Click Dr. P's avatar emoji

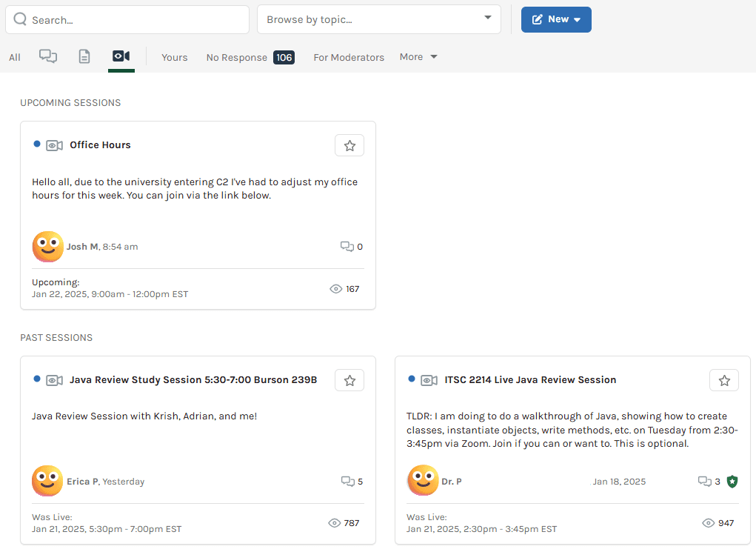[x=423, y=481]
